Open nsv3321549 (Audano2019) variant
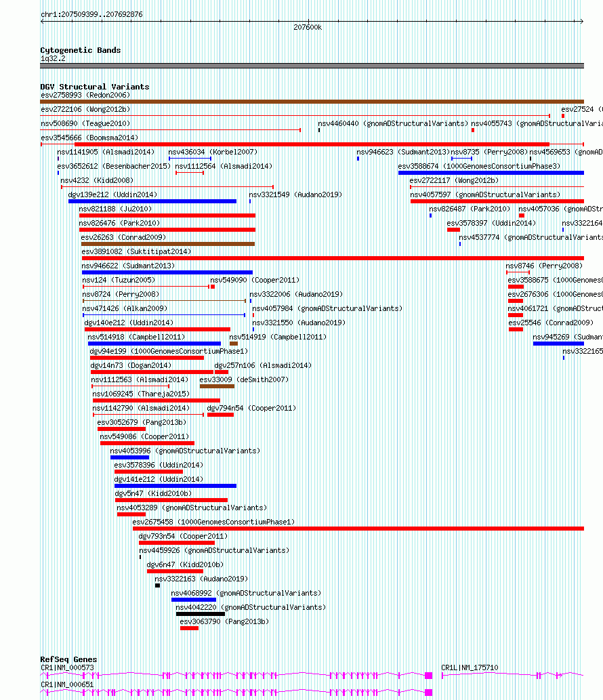 click(295, 195)
